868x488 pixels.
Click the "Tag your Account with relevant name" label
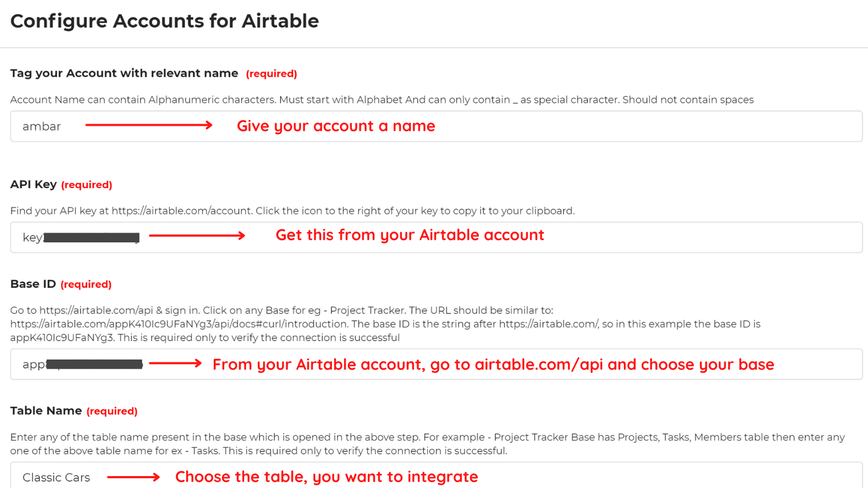(124, 73)
